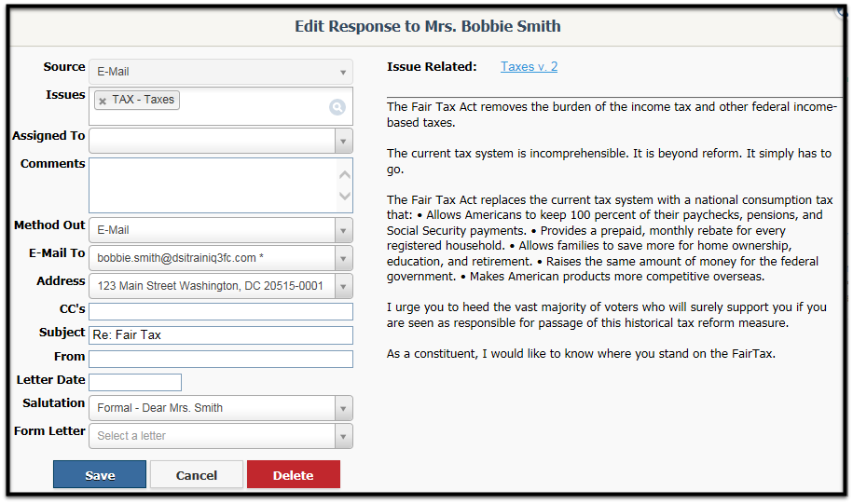This screenshot has width=853, height=504.
Task: Click the TAX - Taxes tag text
Action: pyautogui.click(x=143, y=100)
